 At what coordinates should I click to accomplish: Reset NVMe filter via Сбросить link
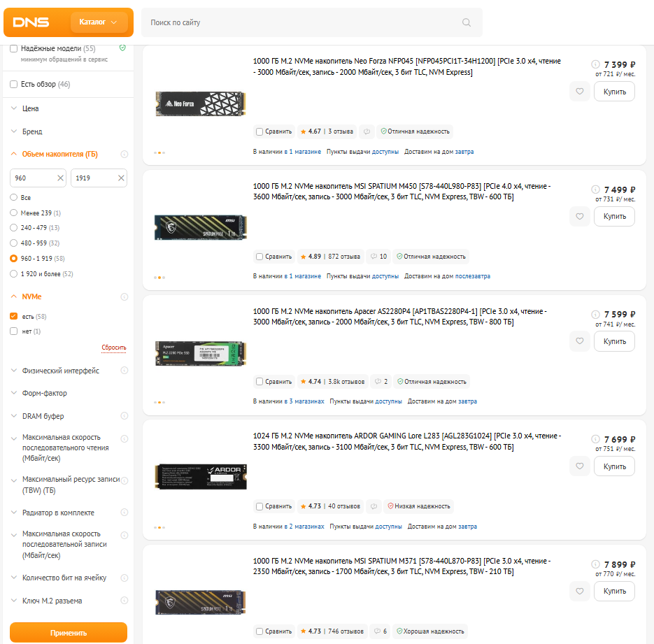pyautogui.click(x=114, y=348)
